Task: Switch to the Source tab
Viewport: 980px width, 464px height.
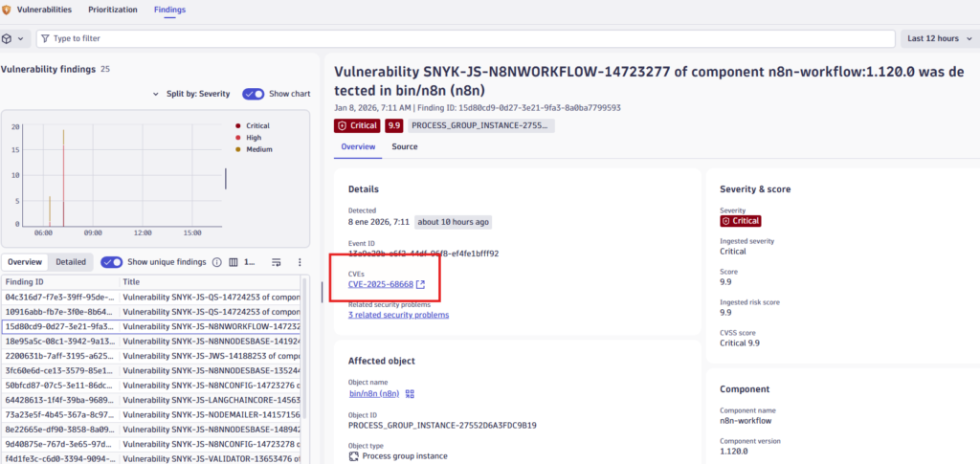Action: [404, 146]
